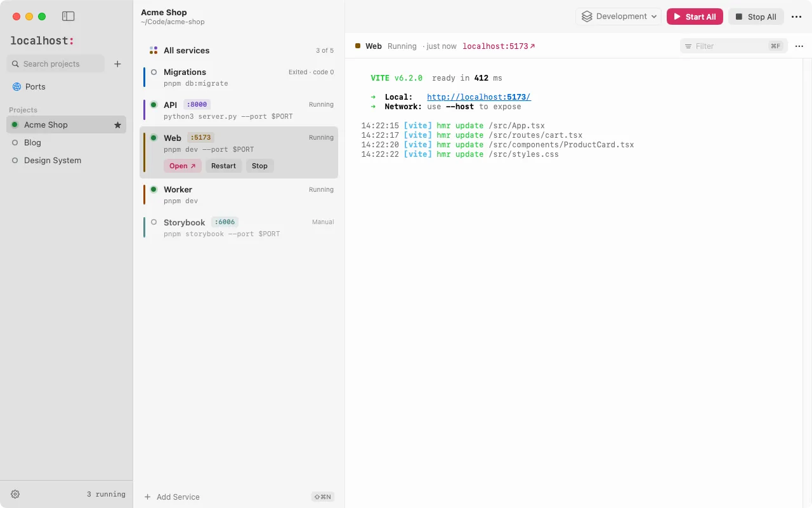Select the Design System project
This screenshot has width=812, height=508.
(x=66, y=161)
